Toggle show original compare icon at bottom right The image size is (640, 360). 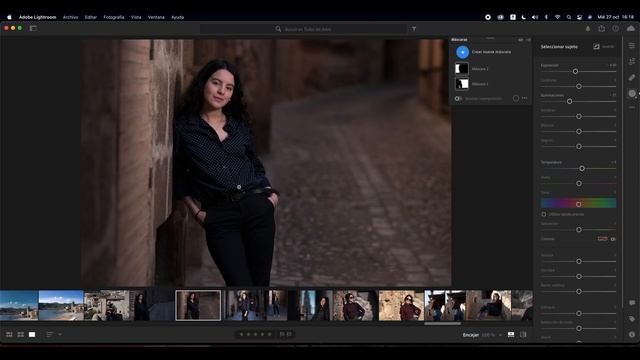[x=523, y=335]
